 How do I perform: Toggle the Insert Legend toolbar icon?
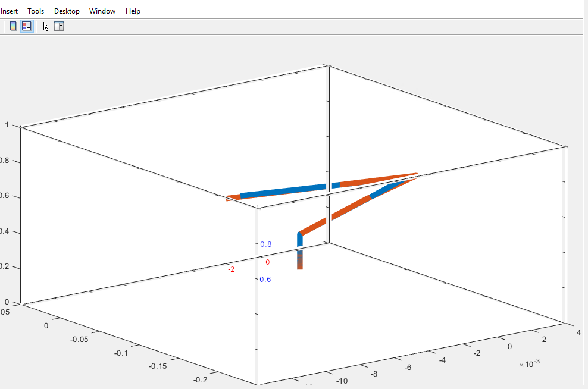pyautogui.click(x=26, y=26)
